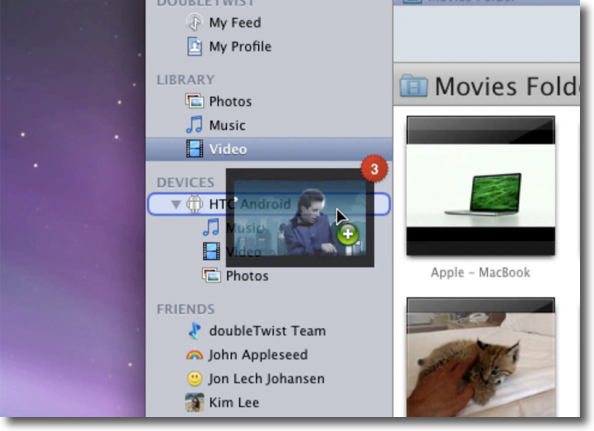594x431 pixels.
Task: Select the Photos icon under HTC Android
Action: pyautogui.click(x=211, y=275)
